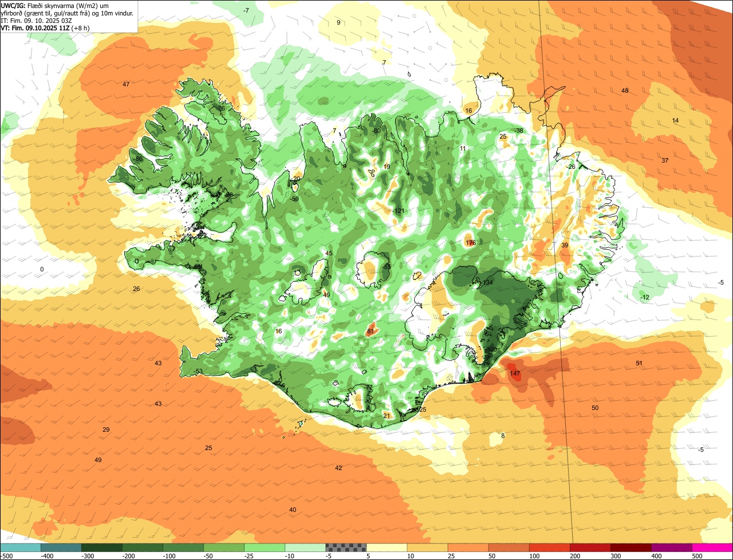
Task: Select the map value '-7' at the top
Action: [246, 10]
